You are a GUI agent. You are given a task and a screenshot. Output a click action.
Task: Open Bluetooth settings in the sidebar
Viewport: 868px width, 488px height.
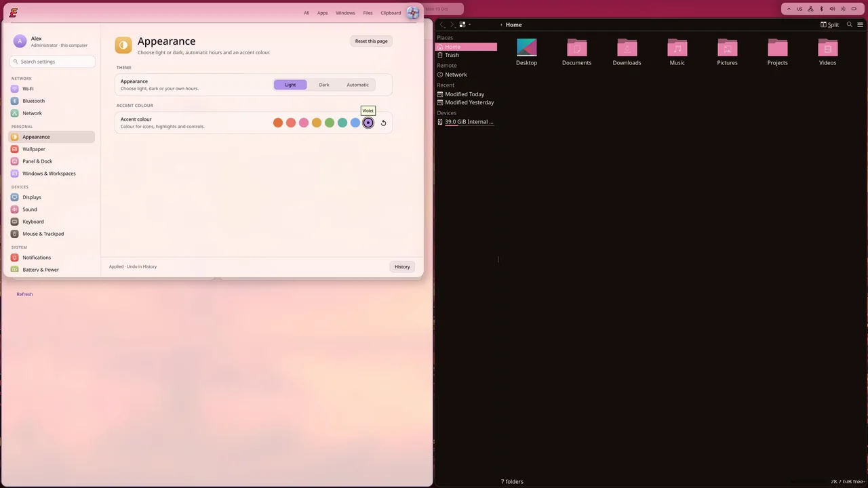pyautogui.click(x=52, y=101)
